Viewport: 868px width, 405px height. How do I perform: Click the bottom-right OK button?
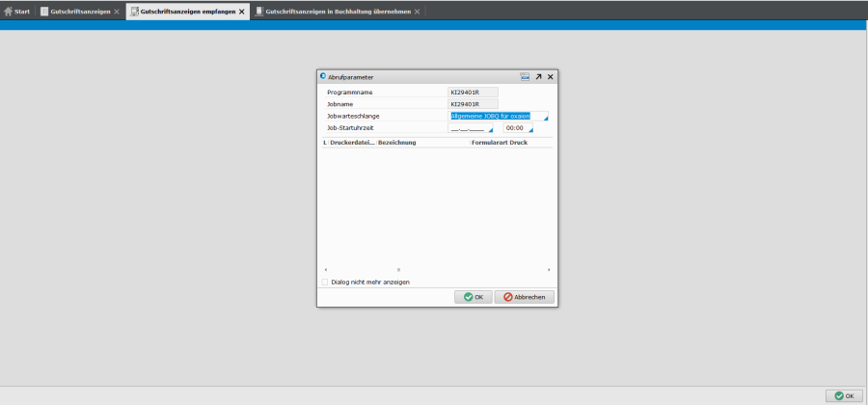click(x=844, y=395)
